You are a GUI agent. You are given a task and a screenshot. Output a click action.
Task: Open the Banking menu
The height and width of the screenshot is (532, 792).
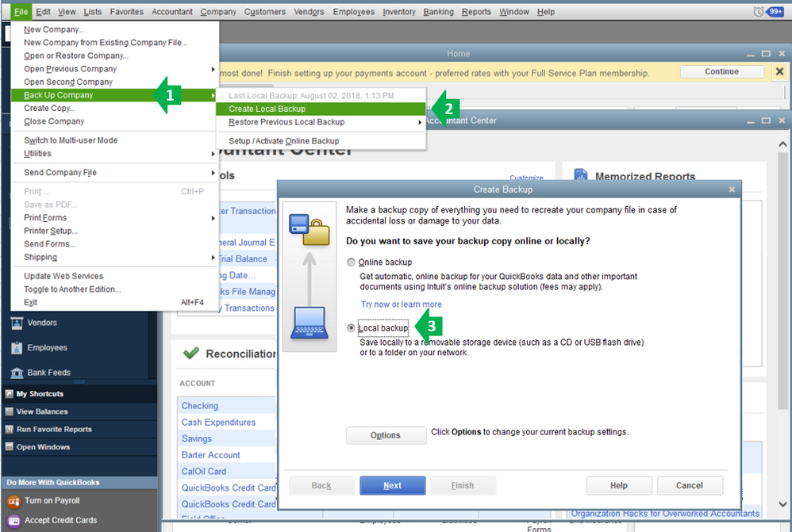438,12
